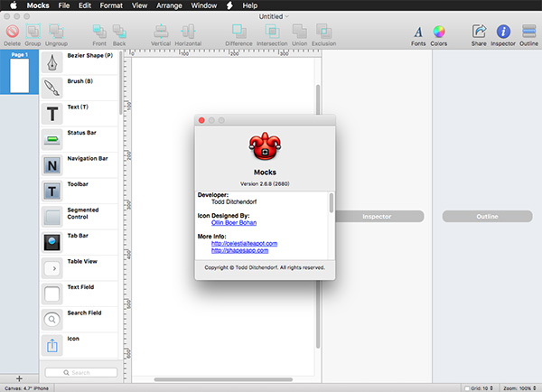Apply the Difference shape operation
Screen dimensions: 542x392
point(238,32)
